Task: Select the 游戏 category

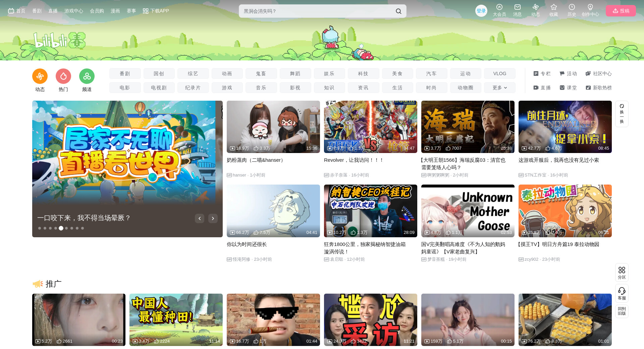Action: 227,88
